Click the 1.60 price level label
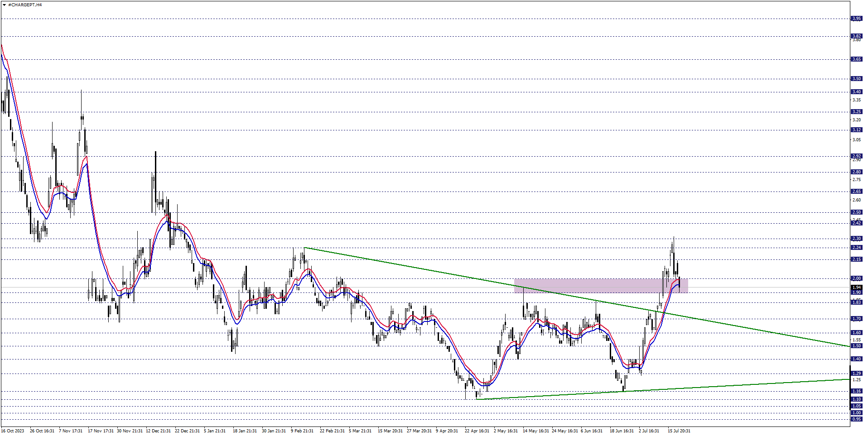868x436 pixels. pos(856,333)
